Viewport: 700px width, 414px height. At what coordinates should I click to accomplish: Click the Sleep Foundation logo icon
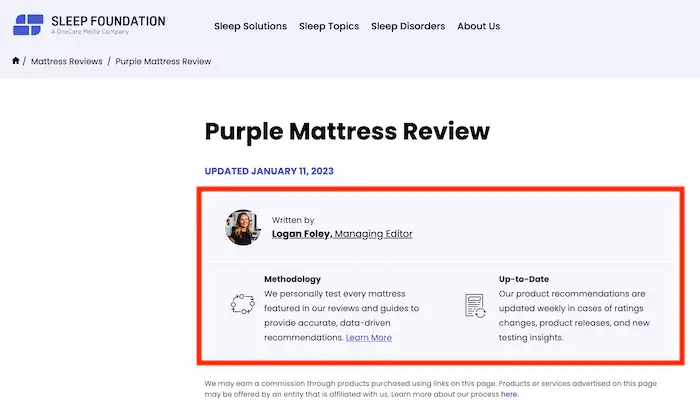click(28, 25)
